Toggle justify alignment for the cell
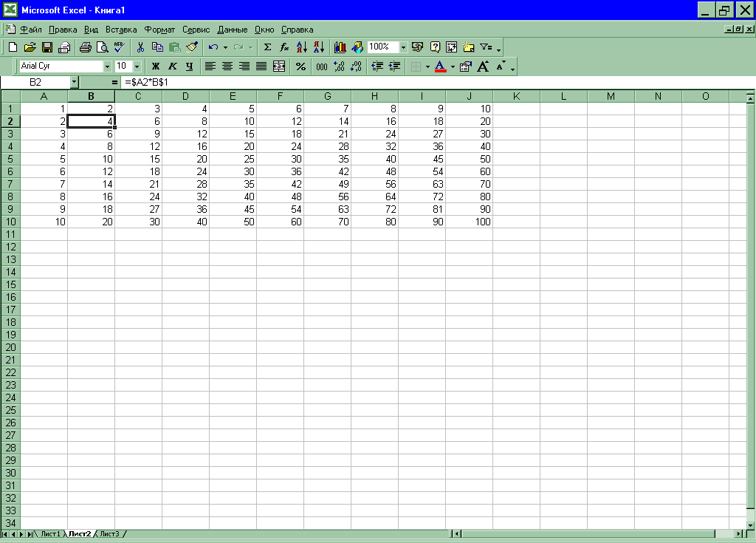 (261, 66)
